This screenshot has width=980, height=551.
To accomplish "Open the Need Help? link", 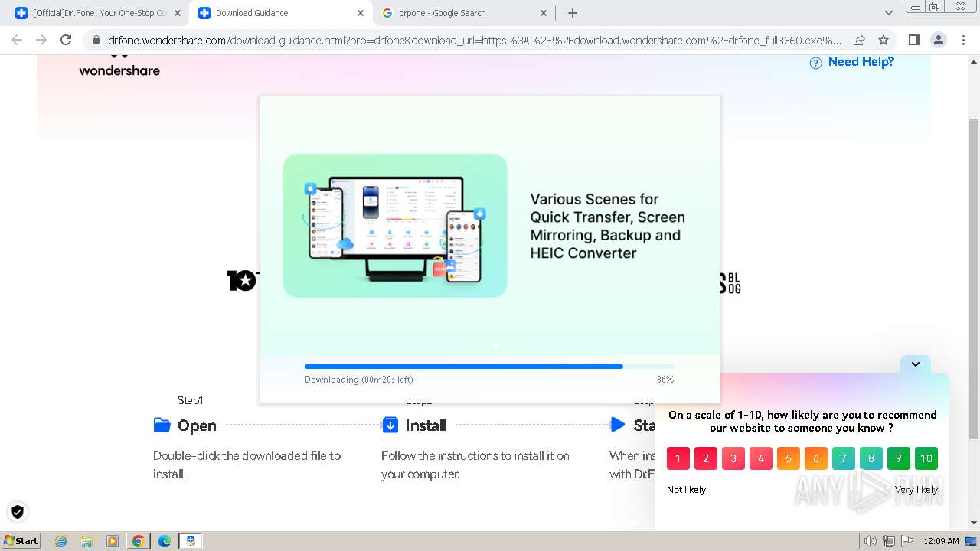I will click(x=861, y=62).
